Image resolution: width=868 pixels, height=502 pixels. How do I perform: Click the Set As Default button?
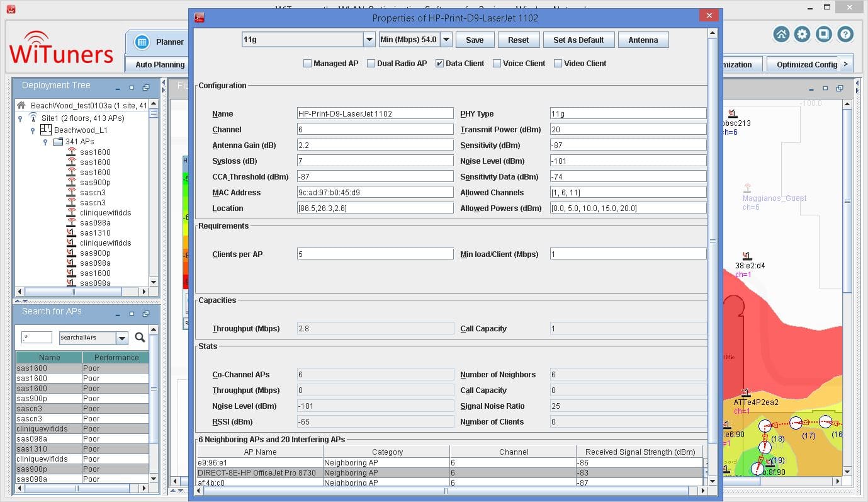click(578, 40)
